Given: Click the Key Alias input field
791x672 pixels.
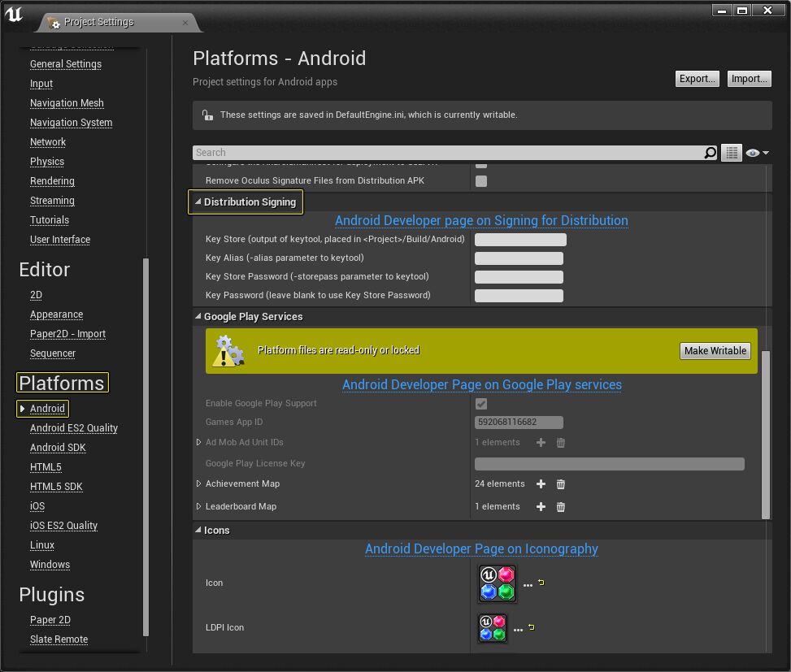Looking at the screenshot, I should click(x=519, y=258).
